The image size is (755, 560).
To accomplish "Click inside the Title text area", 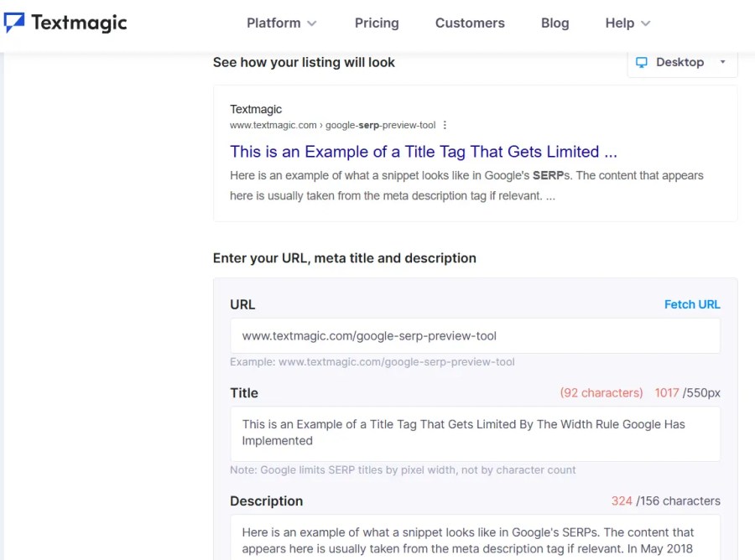I will click(x=475, y=432).
